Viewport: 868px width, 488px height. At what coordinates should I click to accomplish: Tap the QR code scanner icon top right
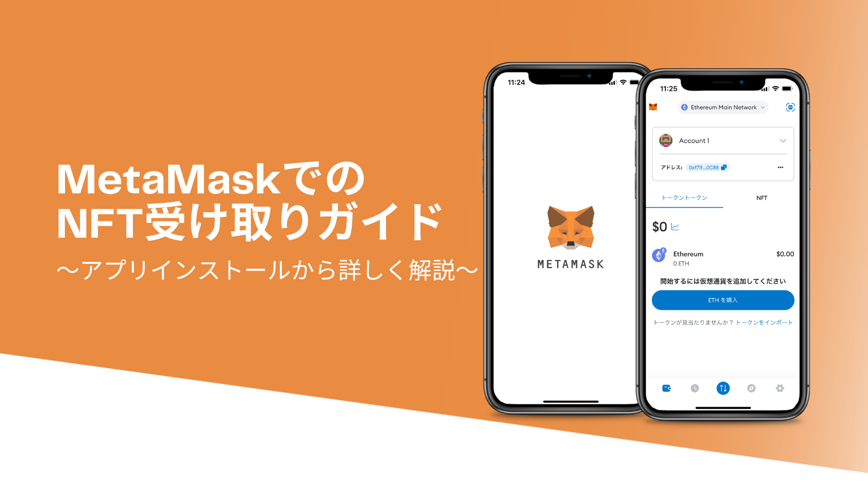coord(791,108)
